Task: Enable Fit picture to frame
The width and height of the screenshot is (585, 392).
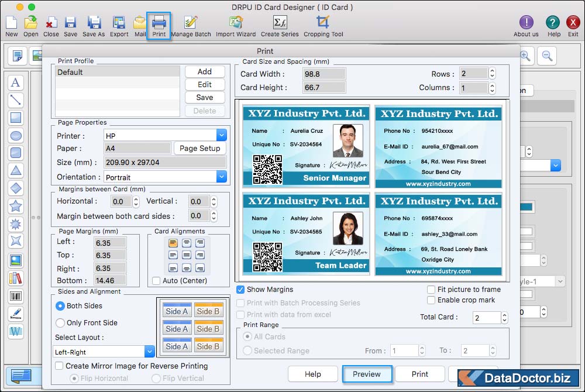Action: pyautogui.click(x=431, y=290)
